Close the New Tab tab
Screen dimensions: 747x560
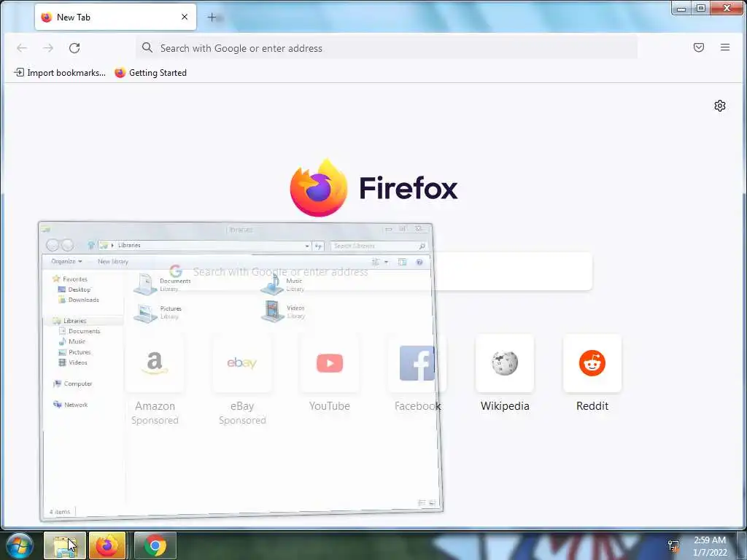[185, 17]
